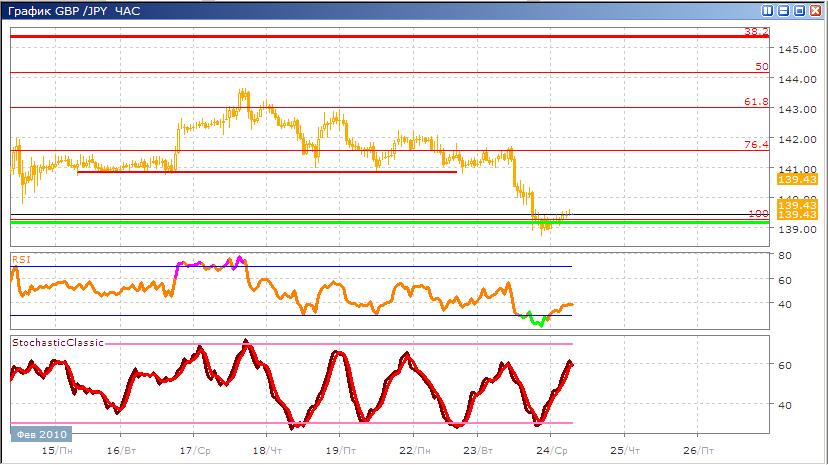Close the GBP/JPY chart window
Screen dimensions: 828x465
[x=814, y=11]
